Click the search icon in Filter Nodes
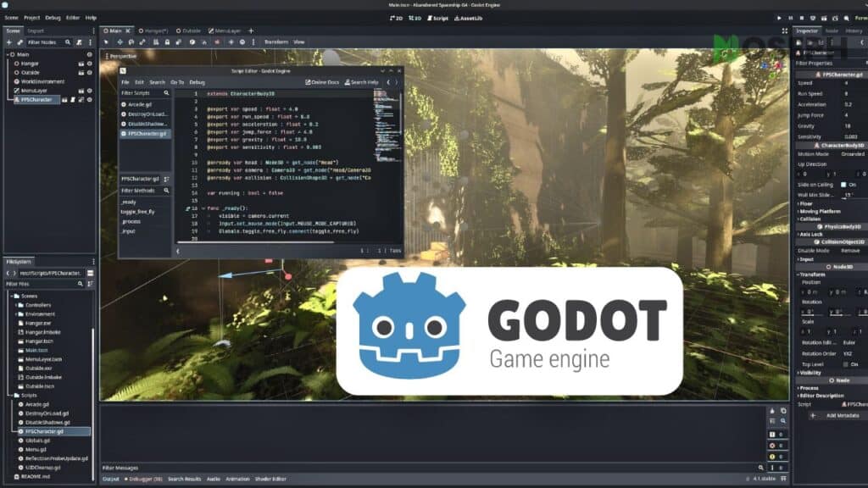Viewport: 868px width, 488px height. tap(68, 42)
